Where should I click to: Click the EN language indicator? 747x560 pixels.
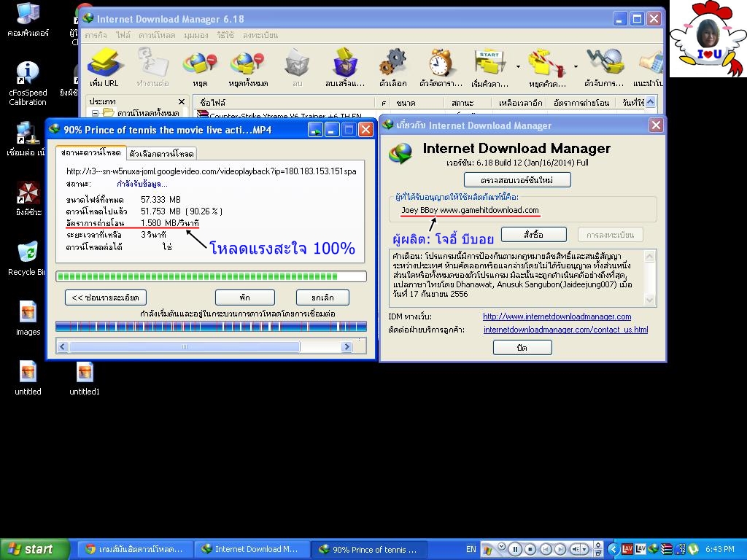tap(471, 549)
